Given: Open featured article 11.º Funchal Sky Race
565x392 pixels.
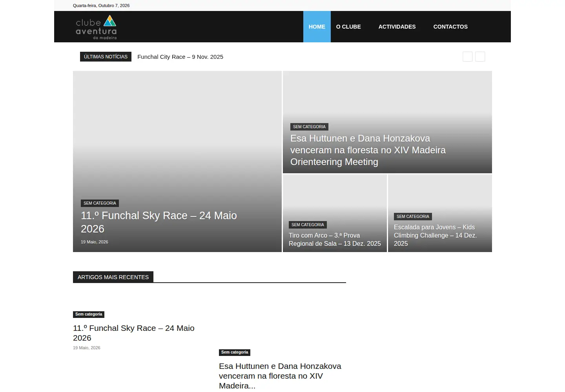Looking at the screenshot, I should 159,222.
